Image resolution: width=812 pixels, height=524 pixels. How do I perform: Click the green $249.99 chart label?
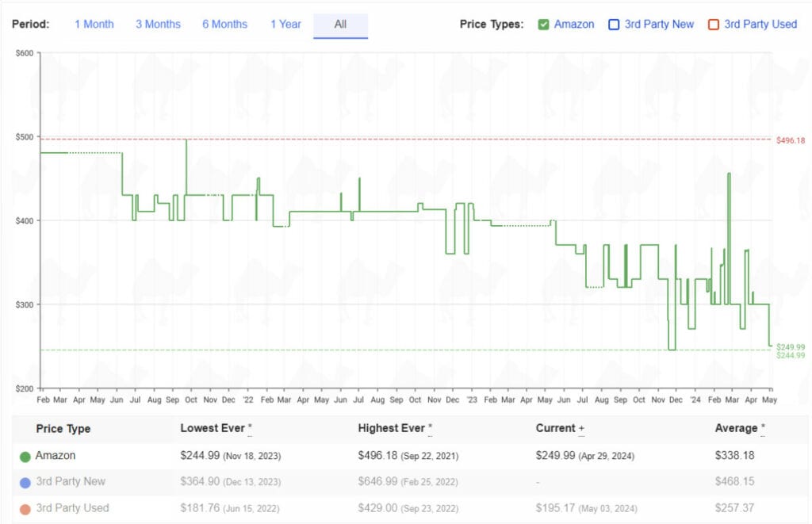click(x=790, y=346)
